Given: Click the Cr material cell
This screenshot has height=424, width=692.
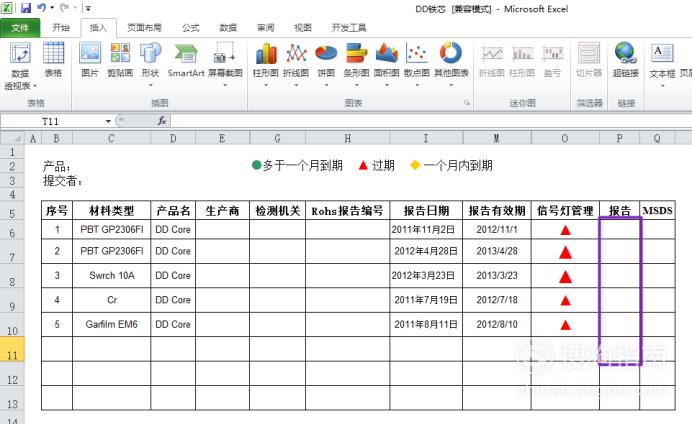Looking at the screenshot, I should [112, 300].
